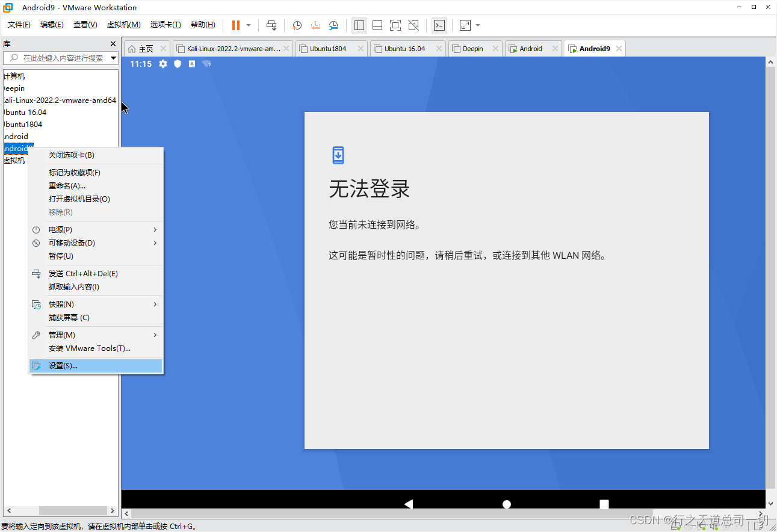
Task: Open 设置(S)... from the context menu
Action: (96, 366)
